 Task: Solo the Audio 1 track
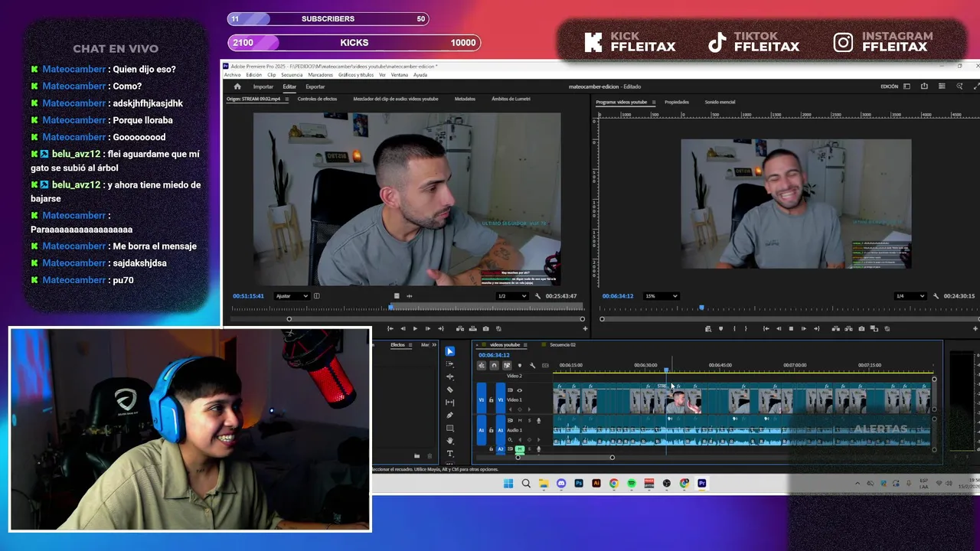point(529,420)
